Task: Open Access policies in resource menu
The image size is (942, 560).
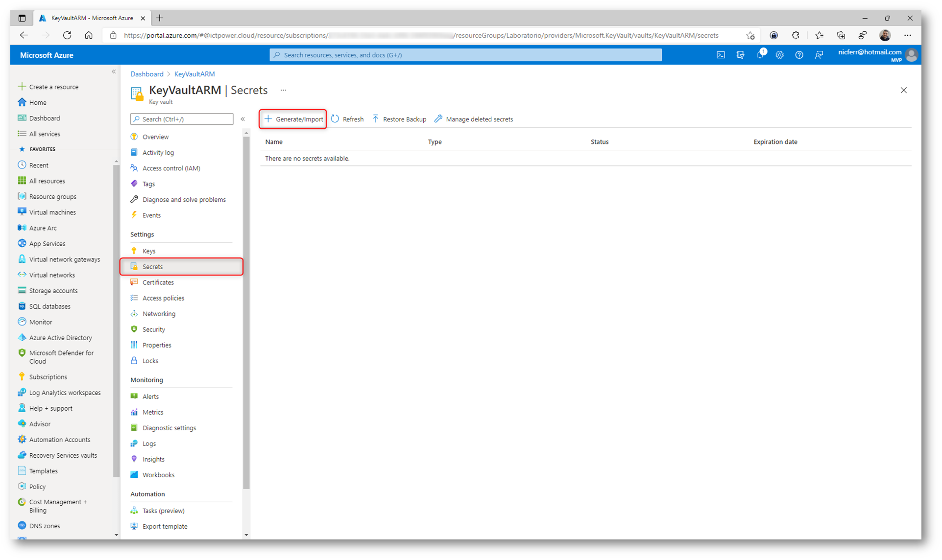Action: click(x=163, y=298)
